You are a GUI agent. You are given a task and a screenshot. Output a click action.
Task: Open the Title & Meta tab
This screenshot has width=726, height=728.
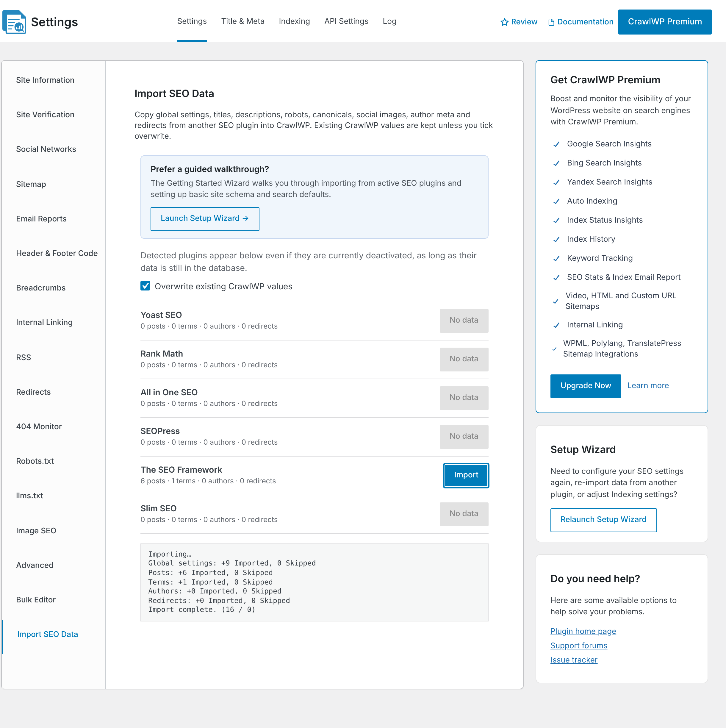pyautogui.click(x=242, y=21)
